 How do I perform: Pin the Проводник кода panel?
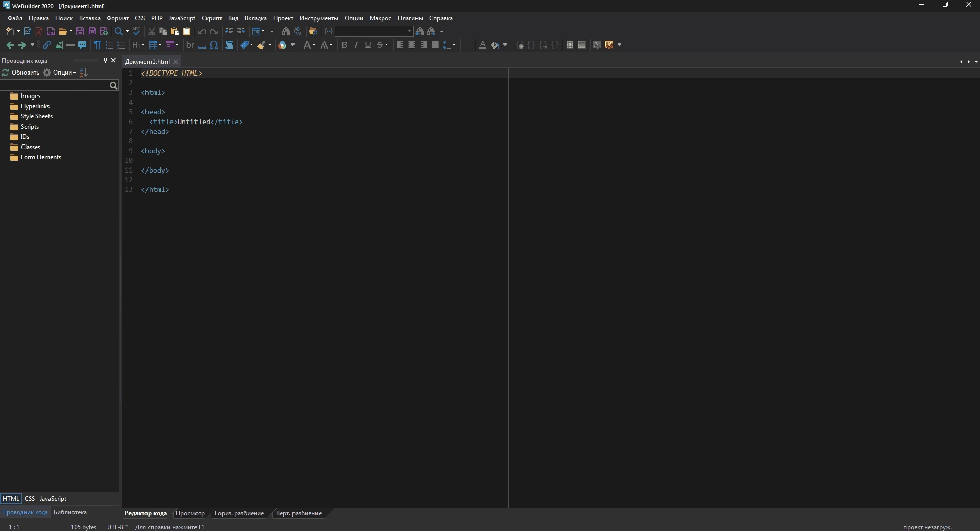(105, 60)
